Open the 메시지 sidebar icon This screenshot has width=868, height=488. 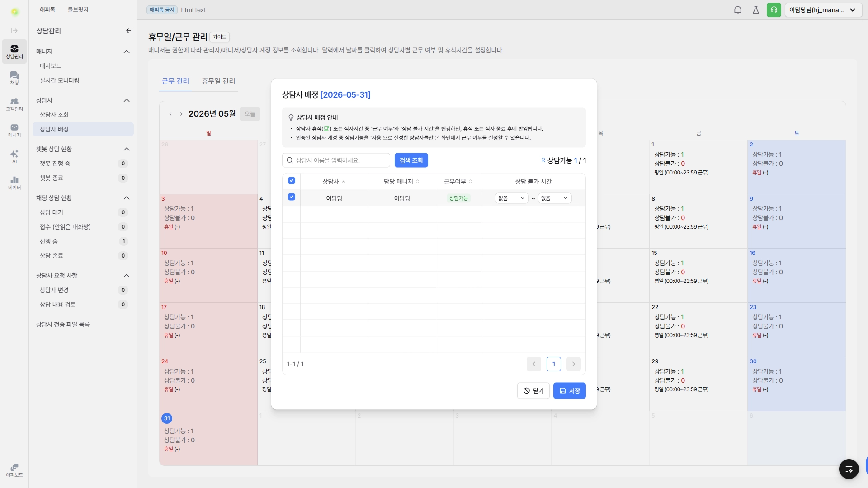coord(14,130)
